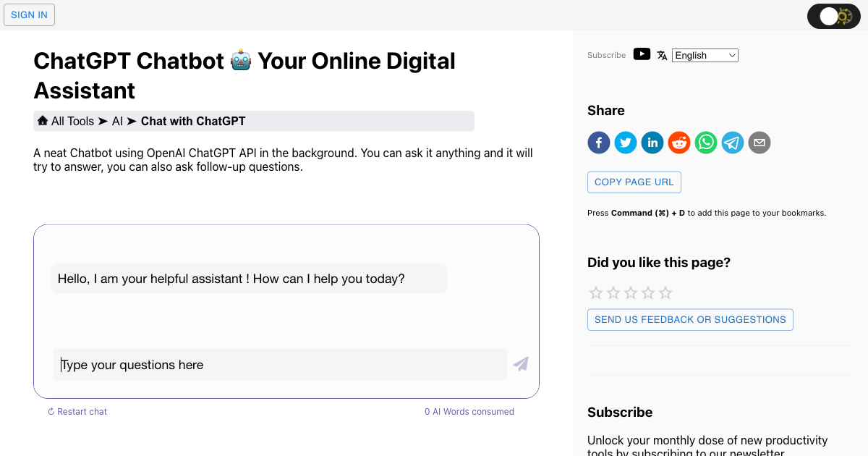Rate the page with the first star
The image size is (868, 456).
tap(595, 292)
